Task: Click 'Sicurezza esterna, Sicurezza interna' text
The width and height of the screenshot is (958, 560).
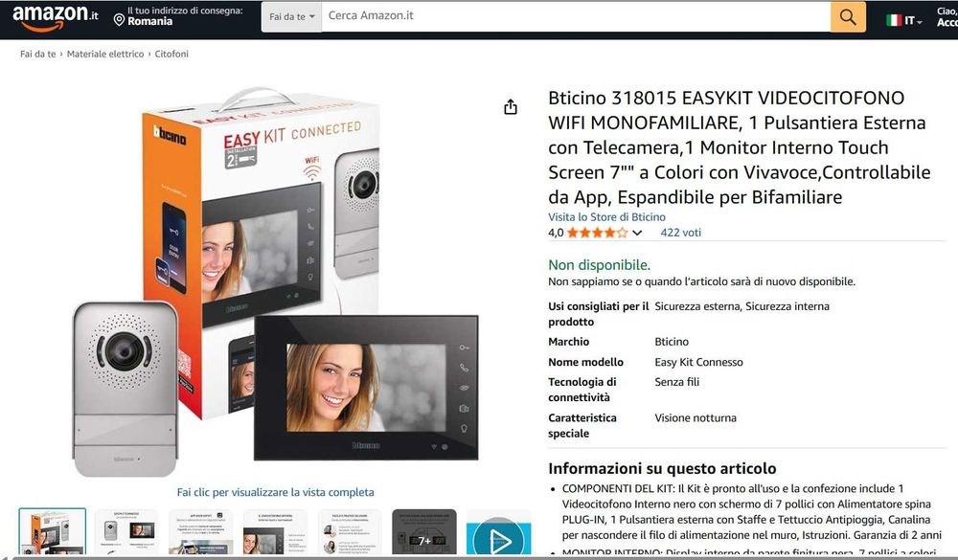Action: coord(741,306)
